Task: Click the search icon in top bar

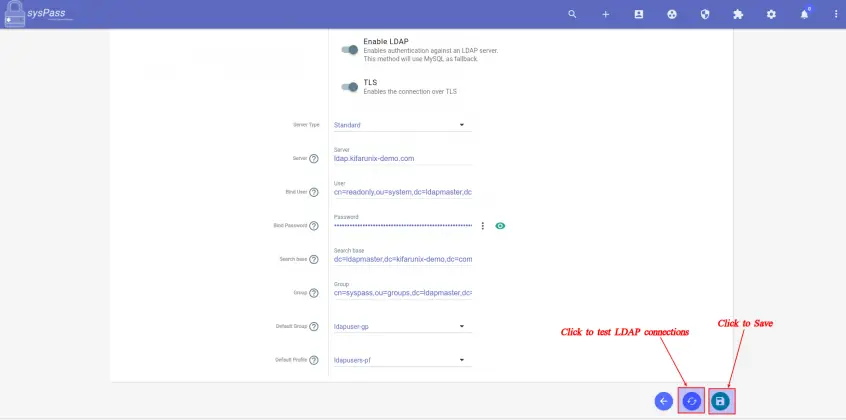Action: coord(572,15)
